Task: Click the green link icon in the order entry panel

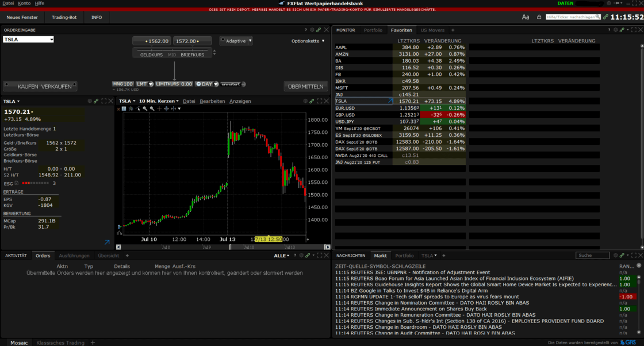Action: 319,30
